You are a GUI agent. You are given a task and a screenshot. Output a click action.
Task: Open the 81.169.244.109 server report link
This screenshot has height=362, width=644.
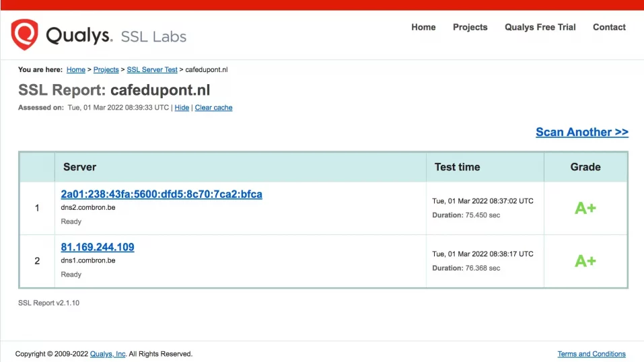click(98, 247)
